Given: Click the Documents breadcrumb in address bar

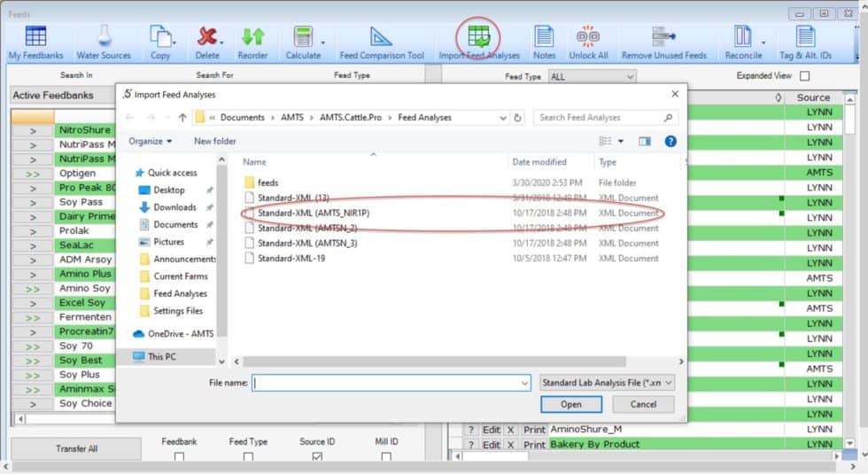Looking at the screenshot, I should coord(242,117).
